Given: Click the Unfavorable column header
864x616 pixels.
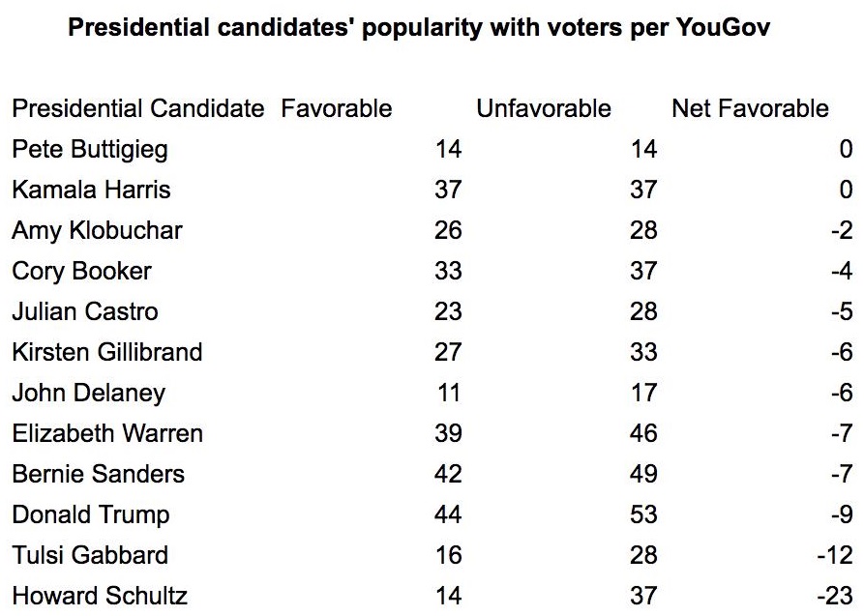Looking at the screenshot, I should [544, 108].
